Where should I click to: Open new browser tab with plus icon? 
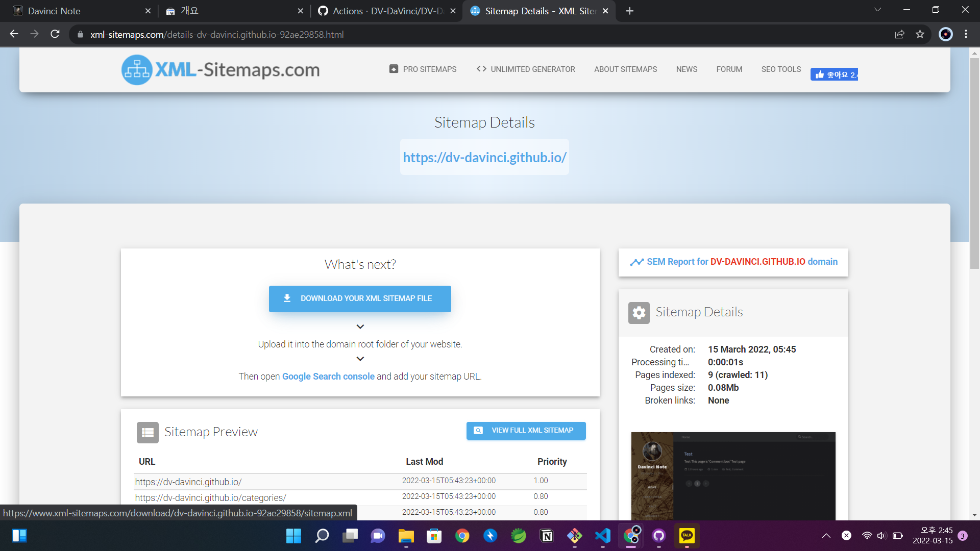(629, 11)
